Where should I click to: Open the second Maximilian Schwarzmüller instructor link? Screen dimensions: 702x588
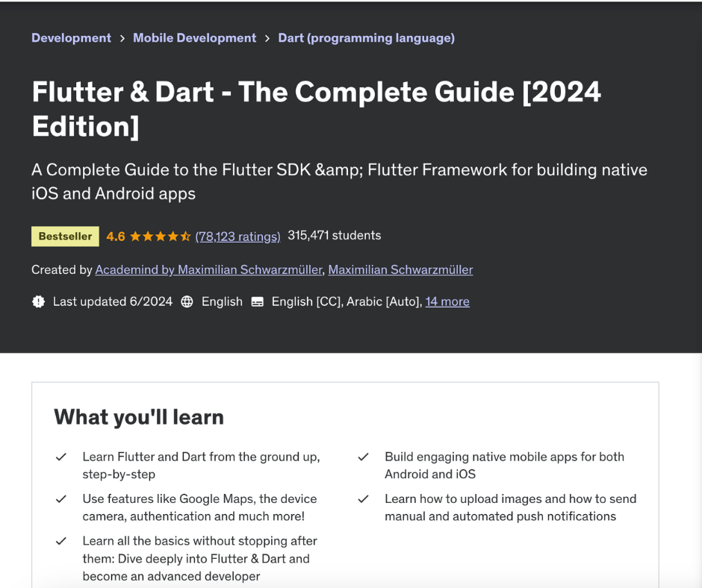click(x=401, y=270)
